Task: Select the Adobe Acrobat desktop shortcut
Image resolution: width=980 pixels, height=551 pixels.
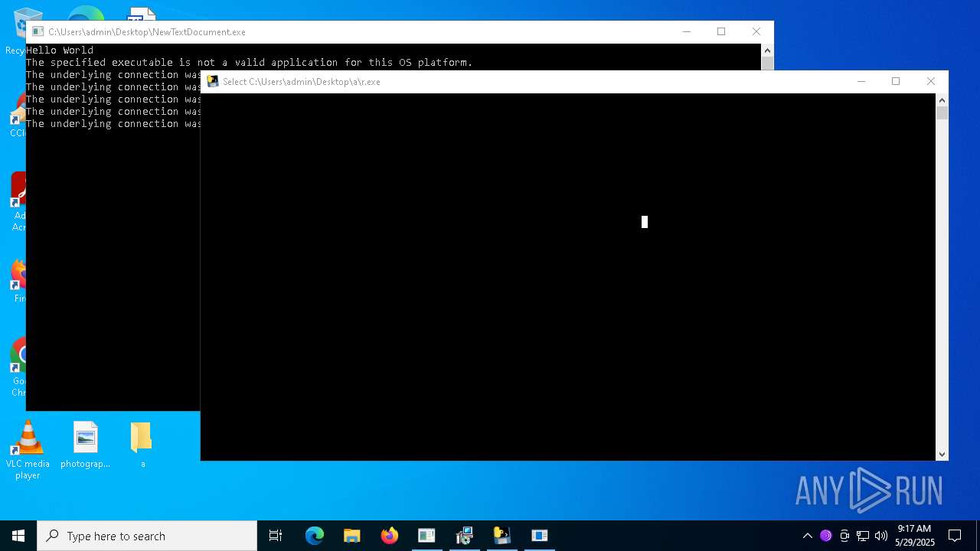Action: (18, 201)
